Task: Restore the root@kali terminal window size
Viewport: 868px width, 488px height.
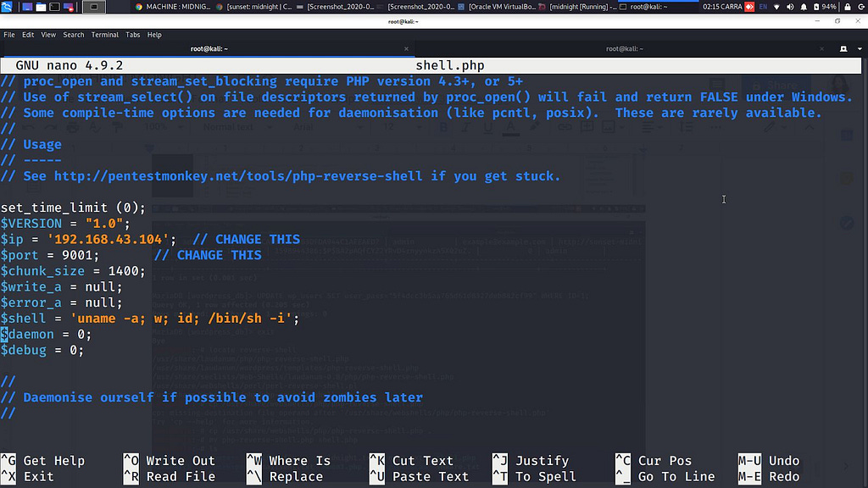Action: [837, 21]
